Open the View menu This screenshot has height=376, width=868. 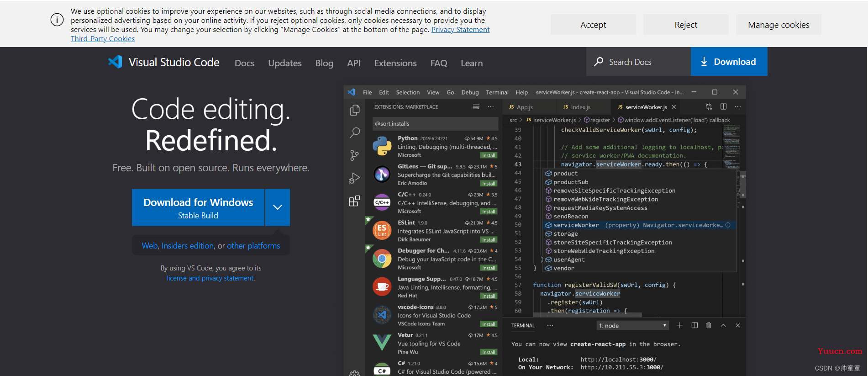pyautogui.click(x=433, y=92)
